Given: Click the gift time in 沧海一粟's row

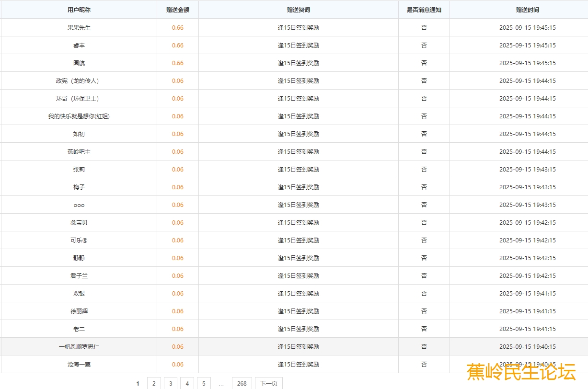Looking at the screenshot, I should pyautogui.click(x=527, y=365).
